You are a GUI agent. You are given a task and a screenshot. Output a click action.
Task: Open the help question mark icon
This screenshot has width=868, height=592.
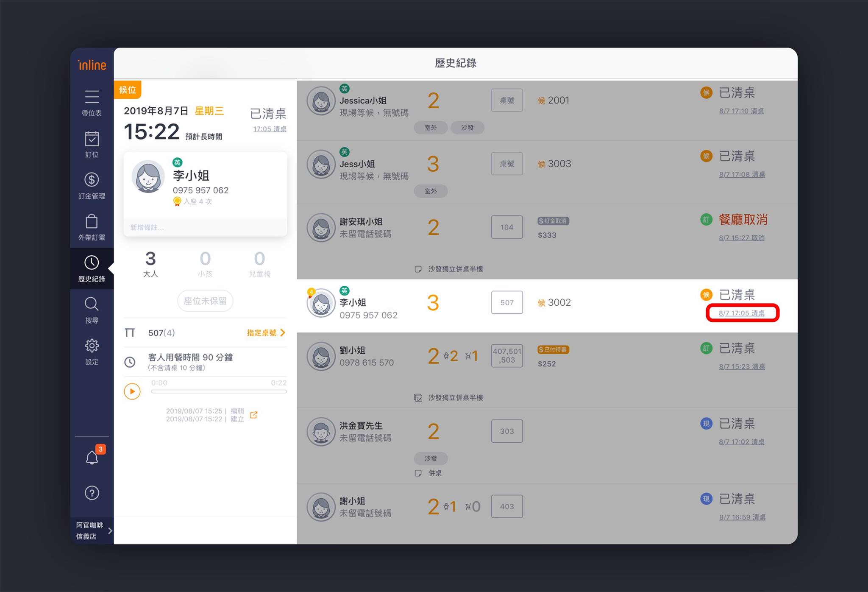coord(92,493)
